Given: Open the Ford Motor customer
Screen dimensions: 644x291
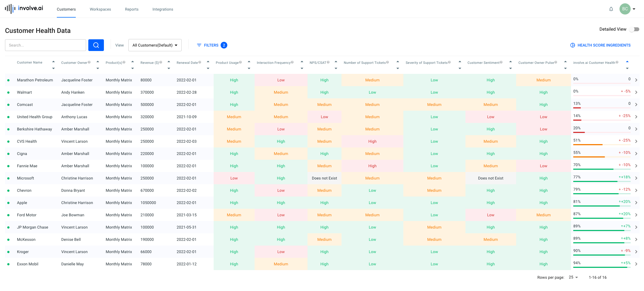Looking at the screenshot, I should click(27, 215).
